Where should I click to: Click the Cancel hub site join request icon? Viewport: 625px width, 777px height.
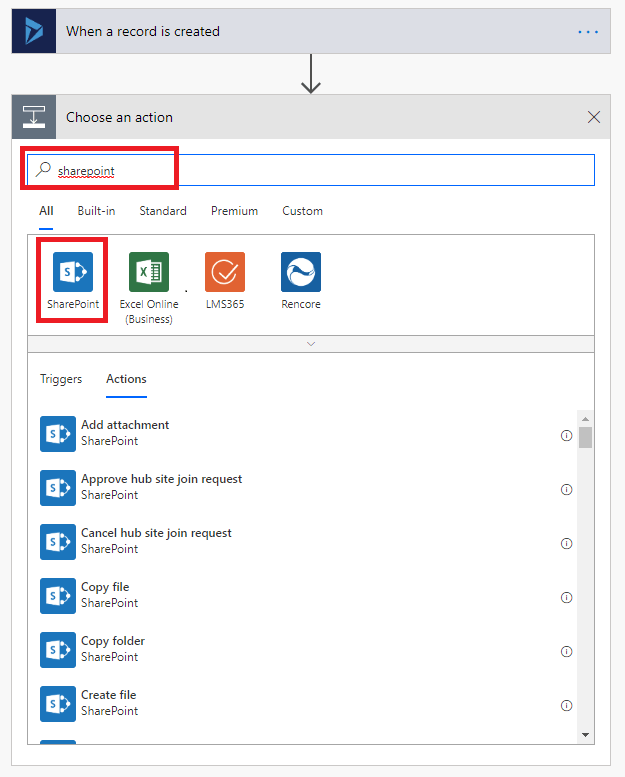58,542
